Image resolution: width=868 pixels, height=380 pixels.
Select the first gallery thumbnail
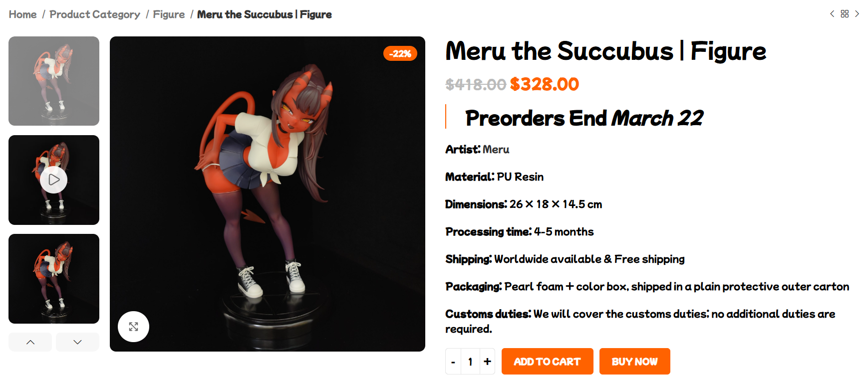tap(54, 81)
